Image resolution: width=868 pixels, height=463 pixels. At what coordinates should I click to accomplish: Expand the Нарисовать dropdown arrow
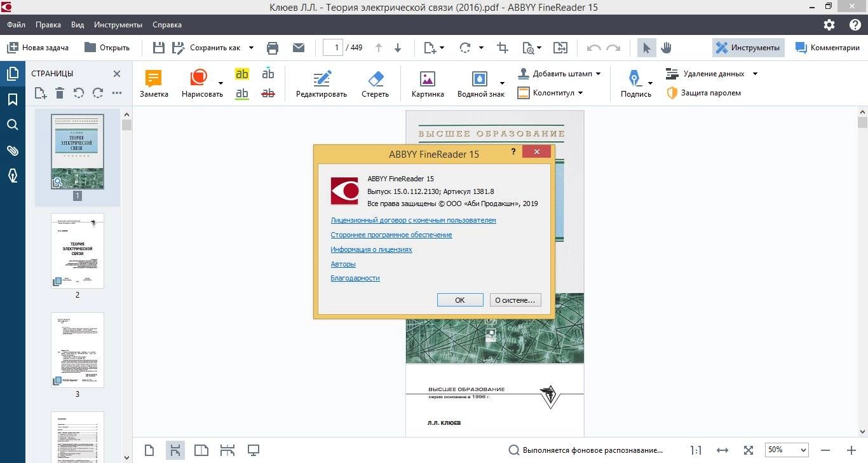click(221, 83)
